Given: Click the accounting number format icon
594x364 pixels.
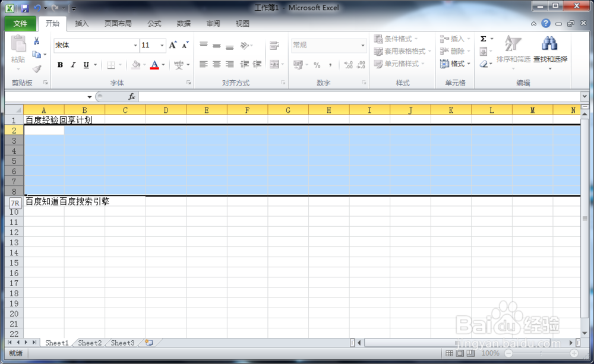Looking at the screenshot, I should pyautogui.click(x=299, y=65).
